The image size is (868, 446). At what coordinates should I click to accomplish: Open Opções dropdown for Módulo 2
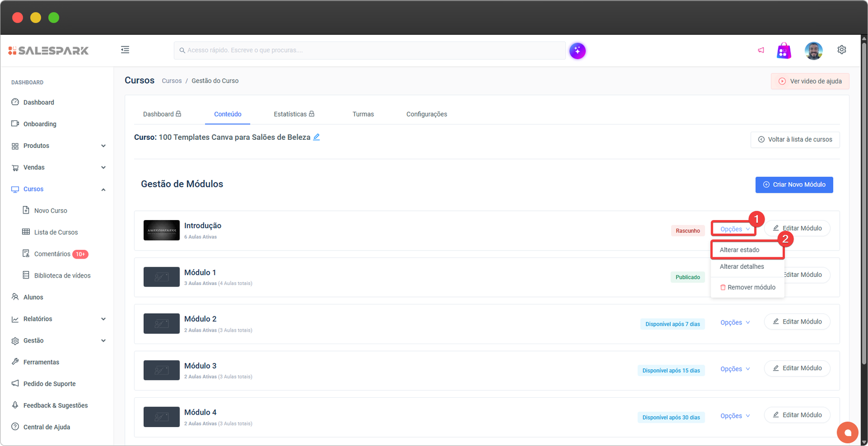pyautogui.click(x=735, y=322)
